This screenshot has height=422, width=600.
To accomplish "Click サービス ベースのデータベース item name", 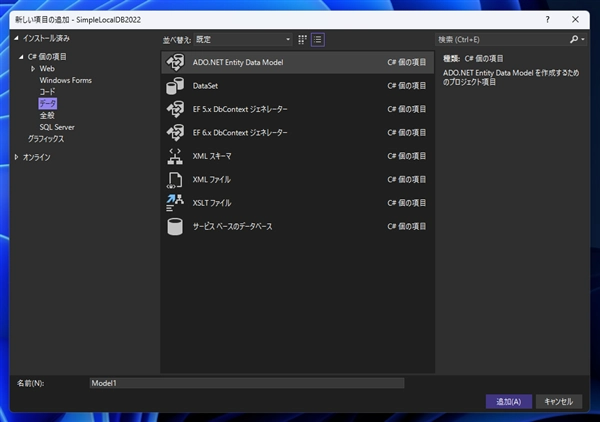I will (232, 226).
